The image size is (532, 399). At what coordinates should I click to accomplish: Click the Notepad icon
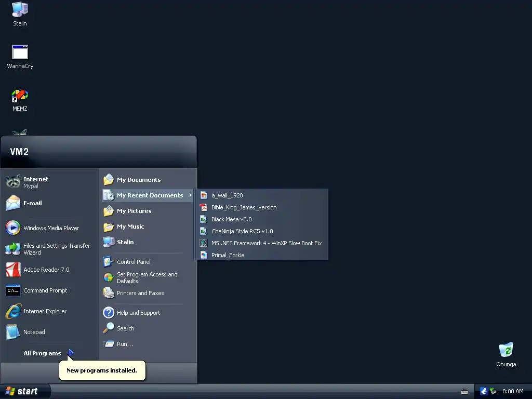[13, 332]
